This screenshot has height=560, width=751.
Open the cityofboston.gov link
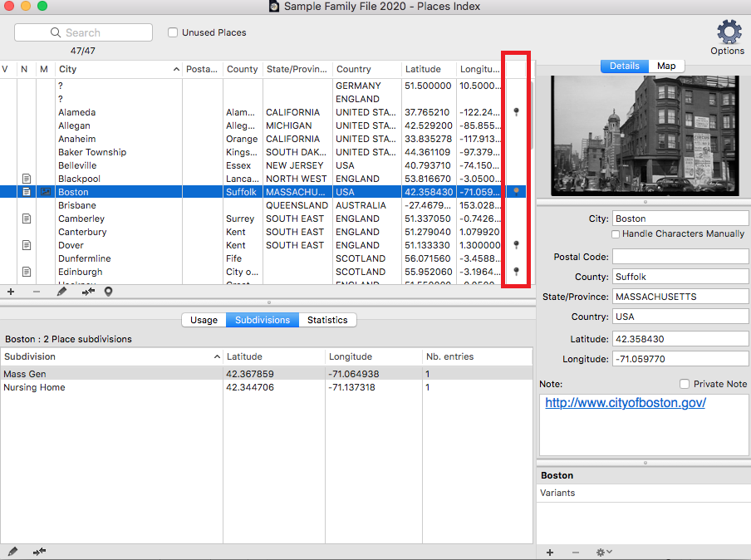click(x=626, y=403)
